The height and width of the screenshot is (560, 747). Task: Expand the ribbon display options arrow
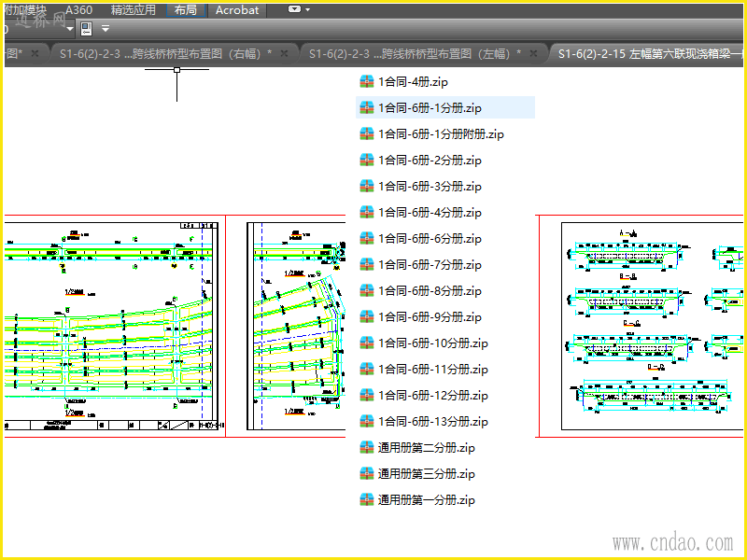pyautogui.click(x=308, y=10)
